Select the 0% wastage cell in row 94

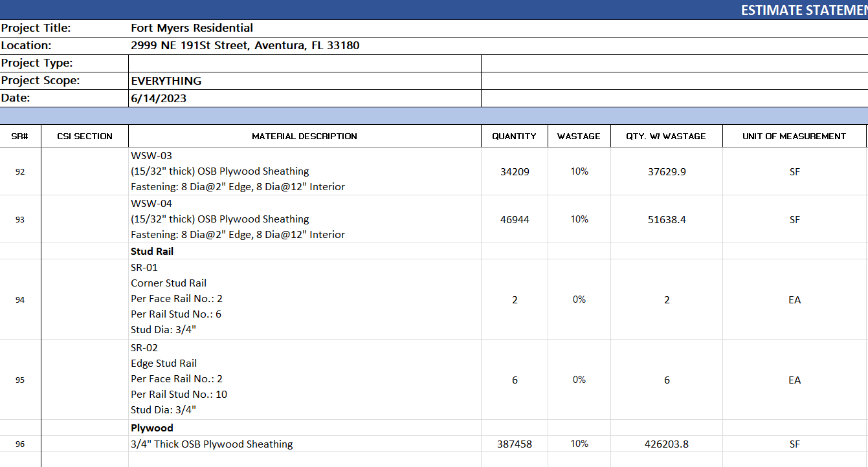[579, 299]
